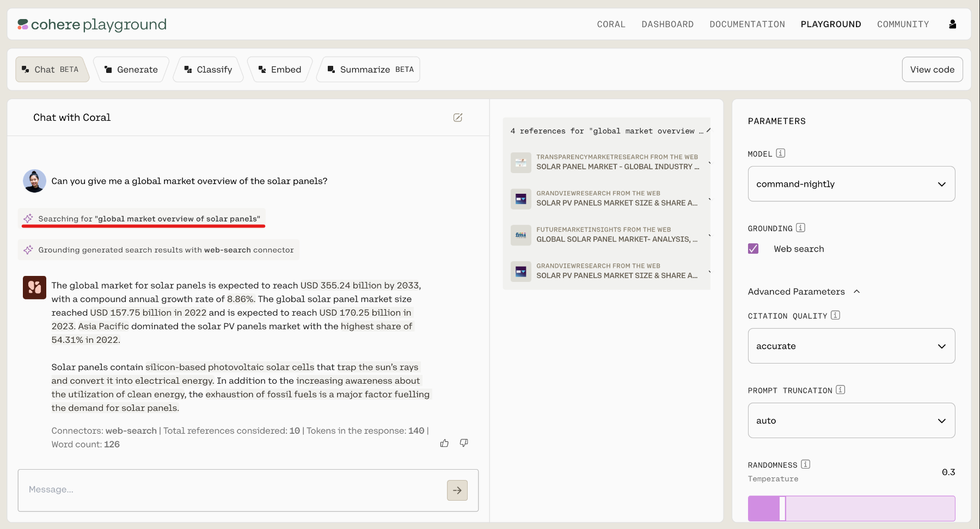Screen dimensions: 980x529
Task: Click the new chat edit icon
Action: tap(458, 118)
